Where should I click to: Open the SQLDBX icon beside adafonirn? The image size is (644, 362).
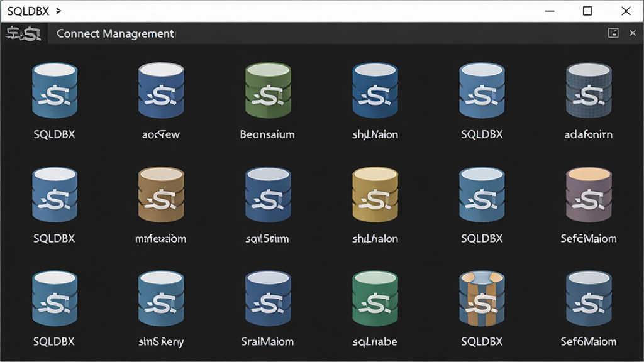(482, 90)
